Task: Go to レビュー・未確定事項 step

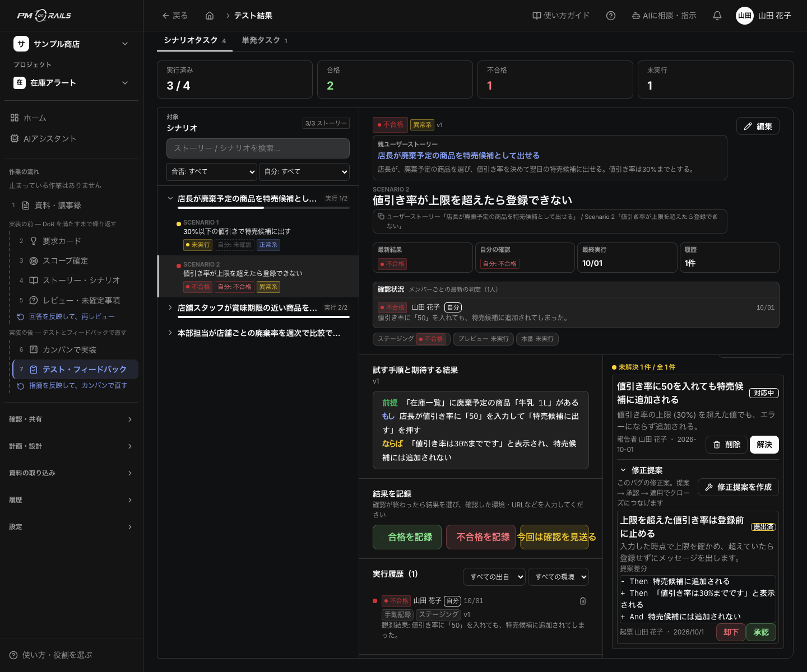Action: click(76, 300)
